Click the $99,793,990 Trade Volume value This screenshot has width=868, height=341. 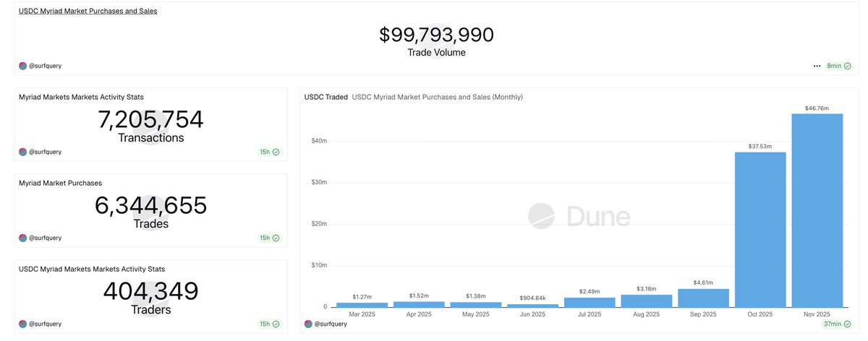(436, 35)
